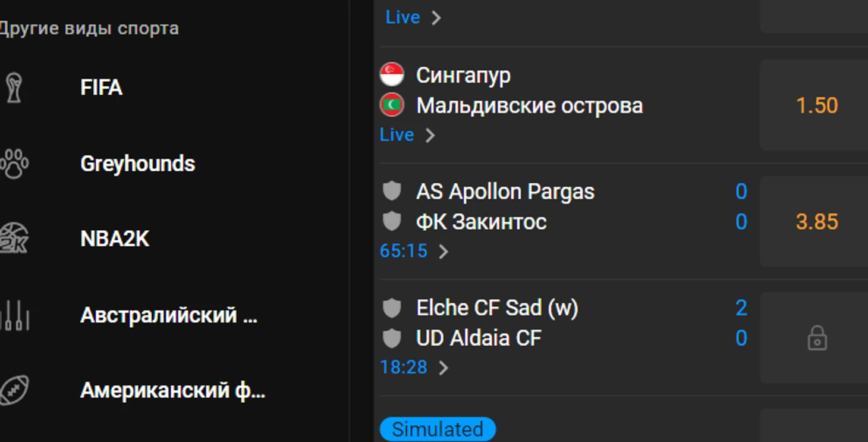
Task: Click the Singapore flag icon
Action: [x=392, y=75]
